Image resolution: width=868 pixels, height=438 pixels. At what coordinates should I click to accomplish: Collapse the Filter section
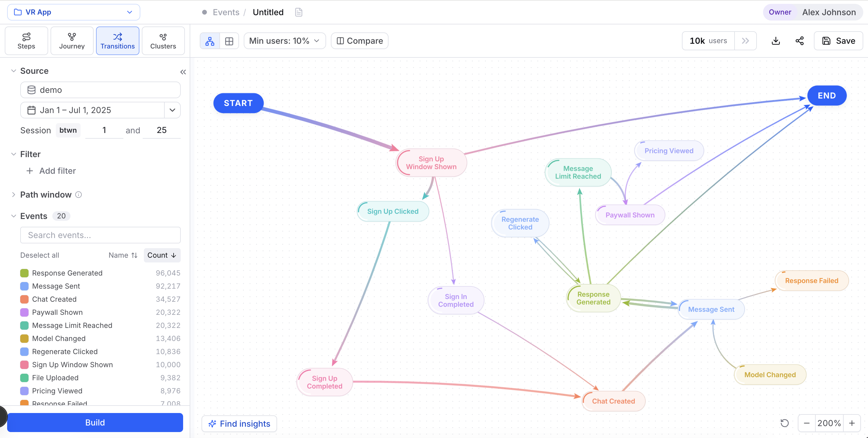click(x=13, y=154)
